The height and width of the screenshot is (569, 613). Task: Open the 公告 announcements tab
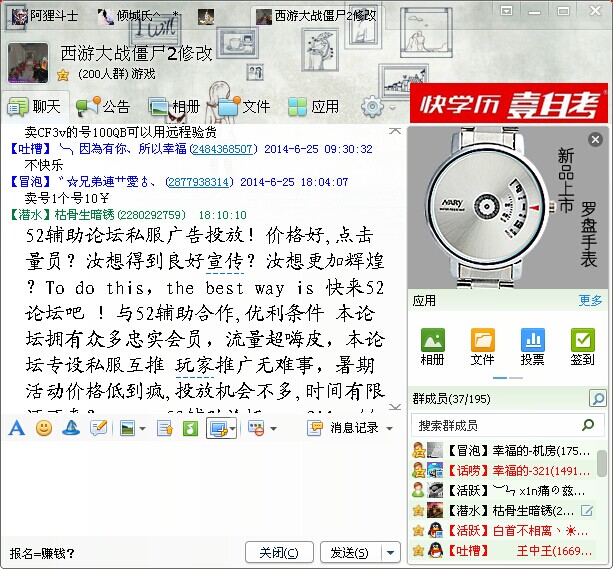tap(102, 106)
